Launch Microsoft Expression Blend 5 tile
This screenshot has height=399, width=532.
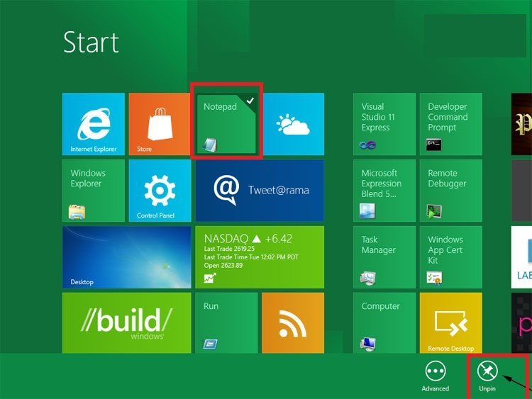click(384, 191)
